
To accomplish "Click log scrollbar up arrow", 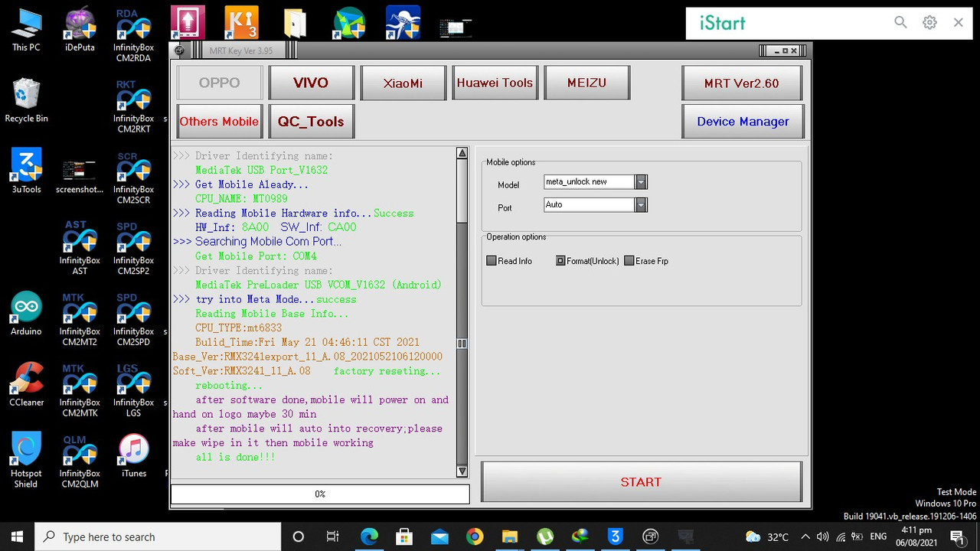I will click(462, 154).
